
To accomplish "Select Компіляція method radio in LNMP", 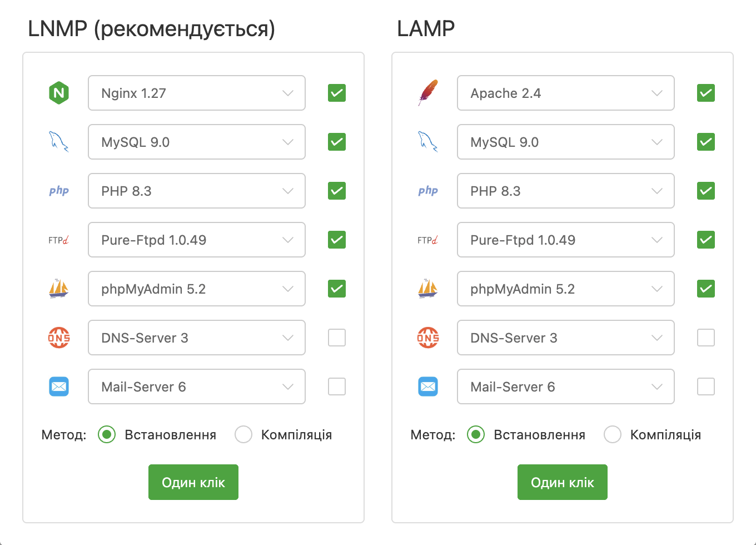I will point(243,434).
